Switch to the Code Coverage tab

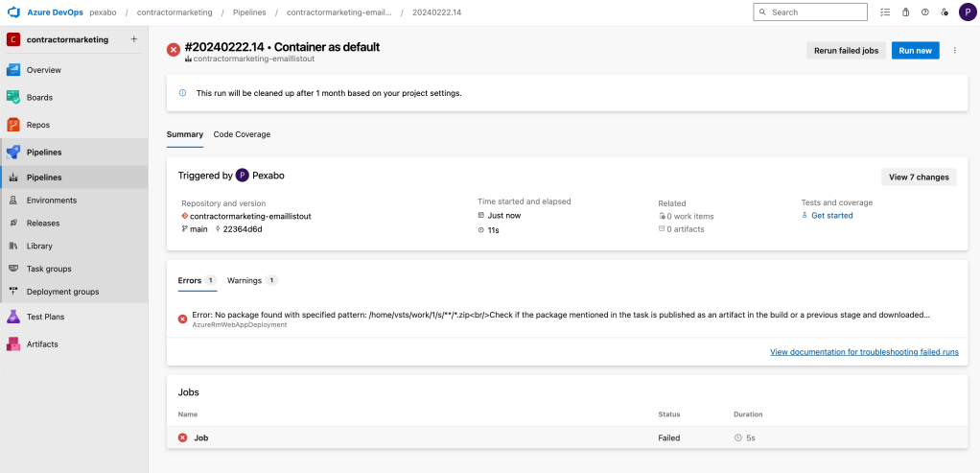click(242, 134)
